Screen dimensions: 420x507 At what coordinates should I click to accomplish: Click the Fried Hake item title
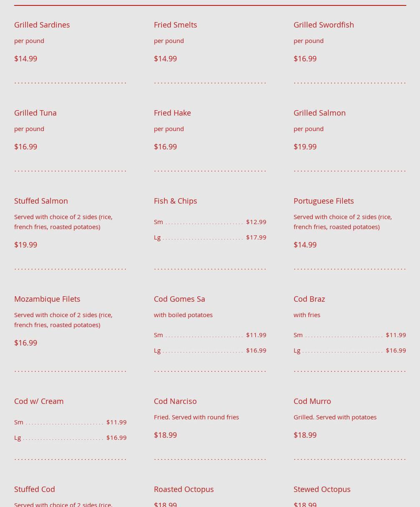point(172,113)
